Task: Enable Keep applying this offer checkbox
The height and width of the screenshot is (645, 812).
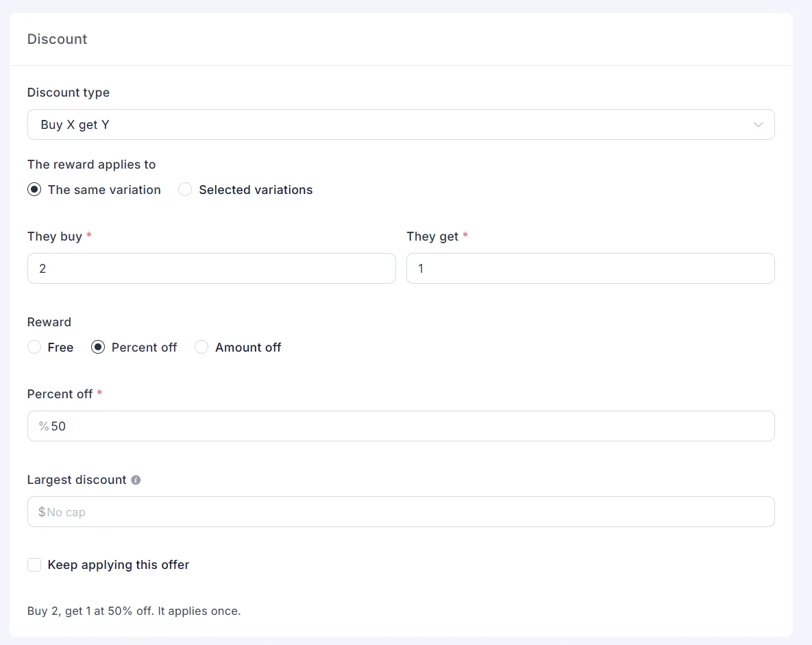Action: (34, 565)
